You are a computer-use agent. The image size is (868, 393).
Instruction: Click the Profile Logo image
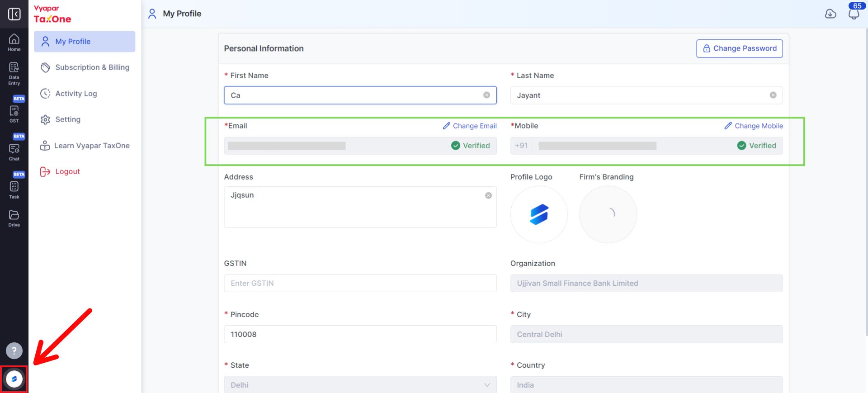pos(539,214)
